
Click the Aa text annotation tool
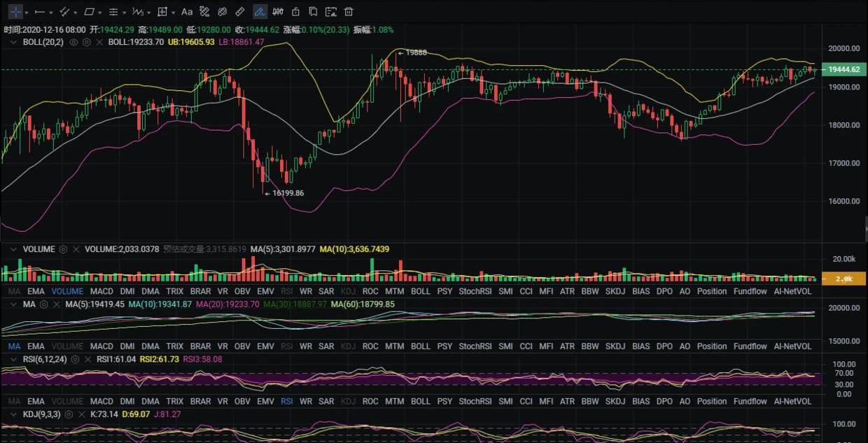tap(187, 12)
